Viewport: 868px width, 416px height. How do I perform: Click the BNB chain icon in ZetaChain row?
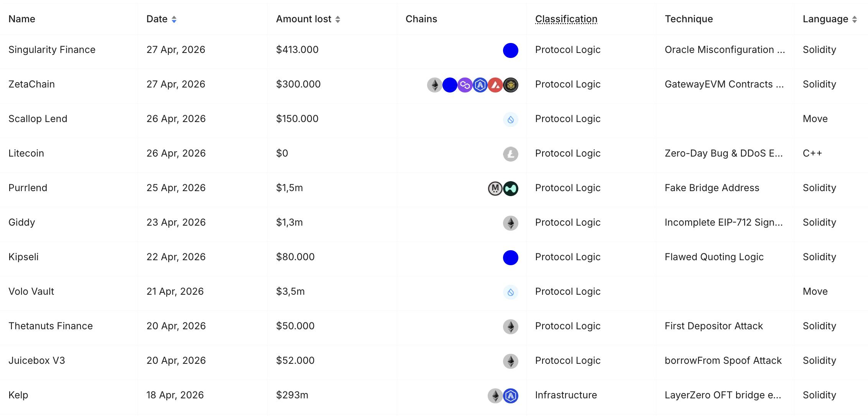click(x=511, y=85)
